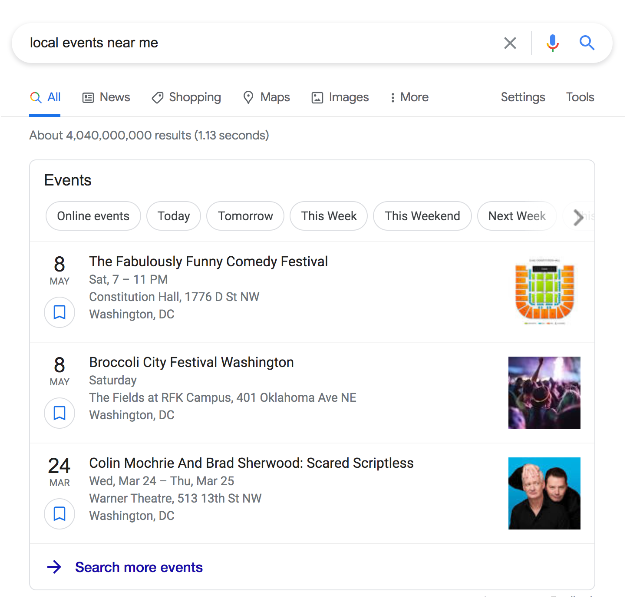Open the Maps tab
627x599 pixels.
click(266, 97)
